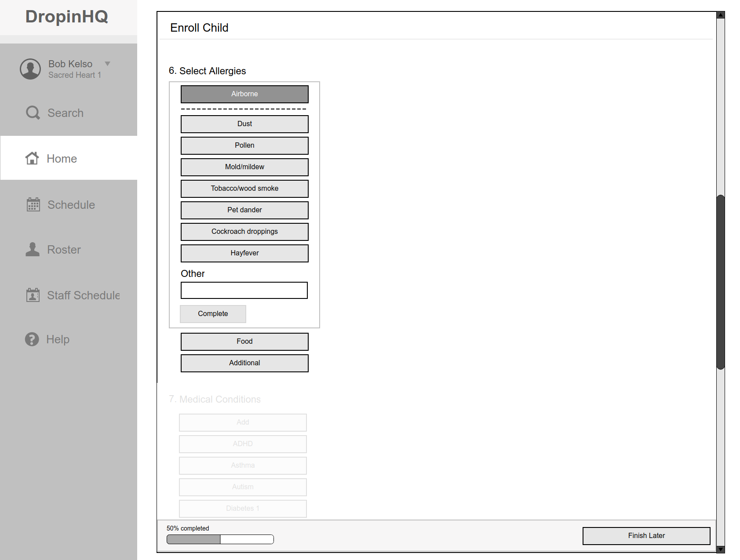740x560 pixels.
Task: Select the Asthma medical condition
Action: tap(243, 465)
